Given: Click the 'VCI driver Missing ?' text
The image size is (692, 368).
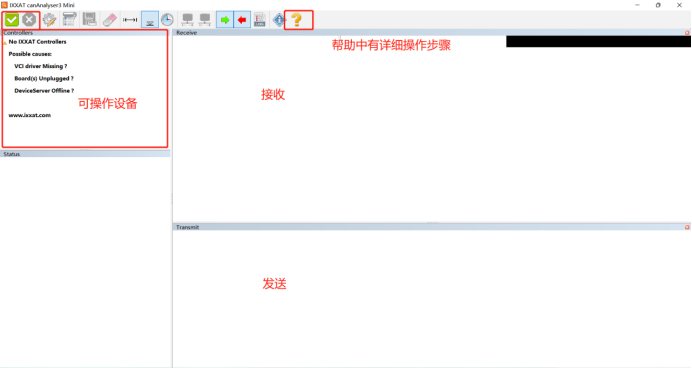Looking at the screenshot, I should click(x=41, y=66).
